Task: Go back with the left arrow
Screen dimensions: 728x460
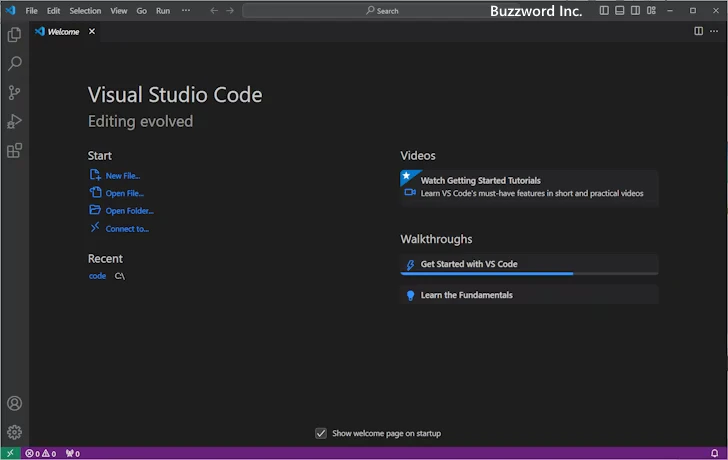Action: click(214, 11)
